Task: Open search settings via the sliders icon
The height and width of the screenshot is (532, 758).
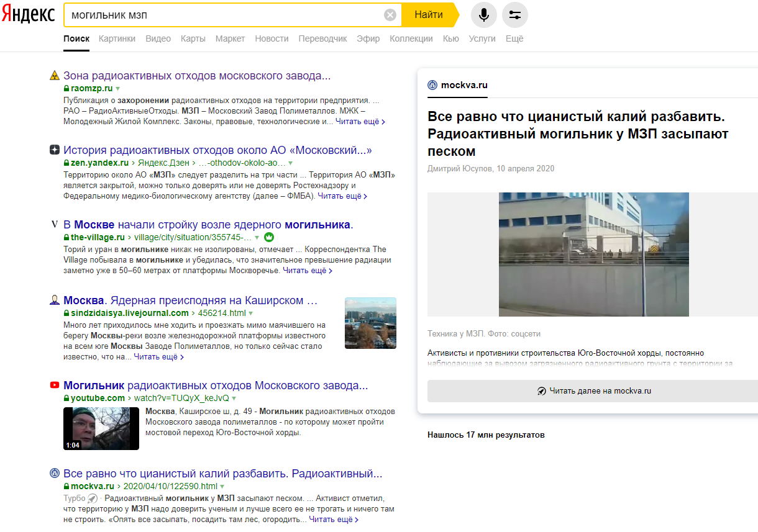Action: pos(514,15)
